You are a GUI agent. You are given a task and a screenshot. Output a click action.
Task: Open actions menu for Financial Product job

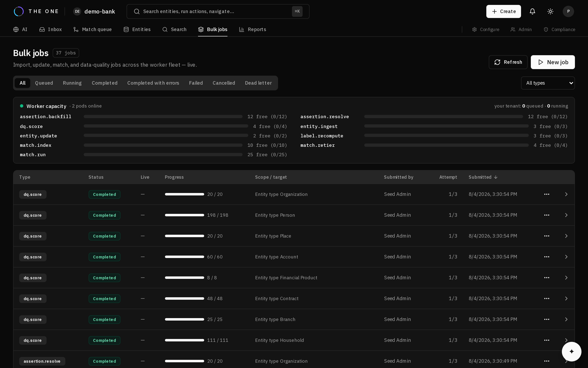(547, 278)
